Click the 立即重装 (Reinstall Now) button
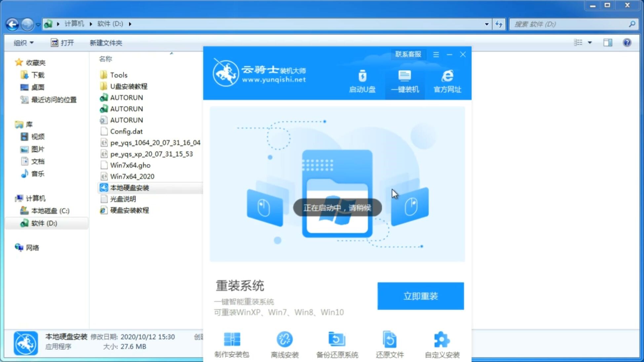The height and width of the screenshot is (362, 644). point(420,296)
